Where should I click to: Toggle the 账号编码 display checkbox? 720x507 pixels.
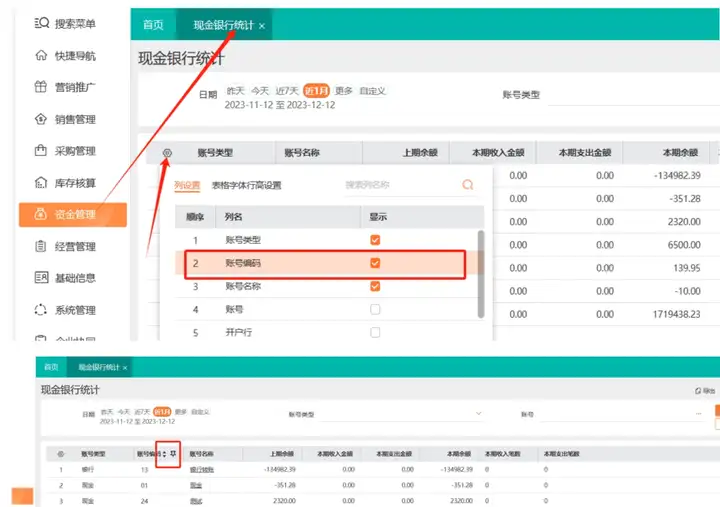point(375,263)
